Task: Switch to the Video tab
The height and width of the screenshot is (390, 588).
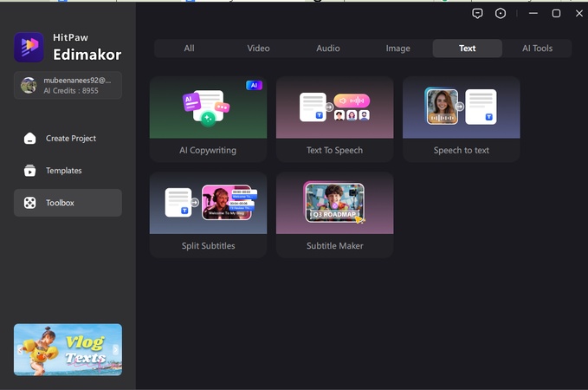Action: pyautogui.click(x=258, y=49)
